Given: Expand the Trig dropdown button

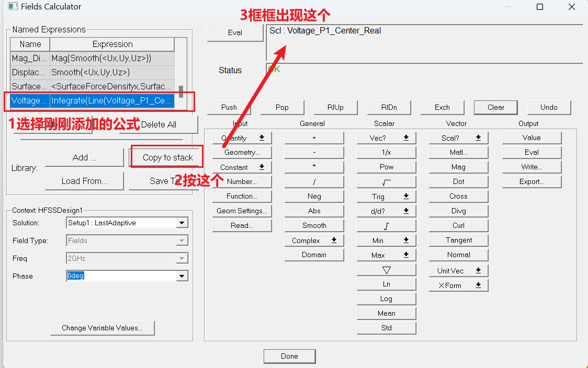Looking at the screenshot, I should click(386, 197).
